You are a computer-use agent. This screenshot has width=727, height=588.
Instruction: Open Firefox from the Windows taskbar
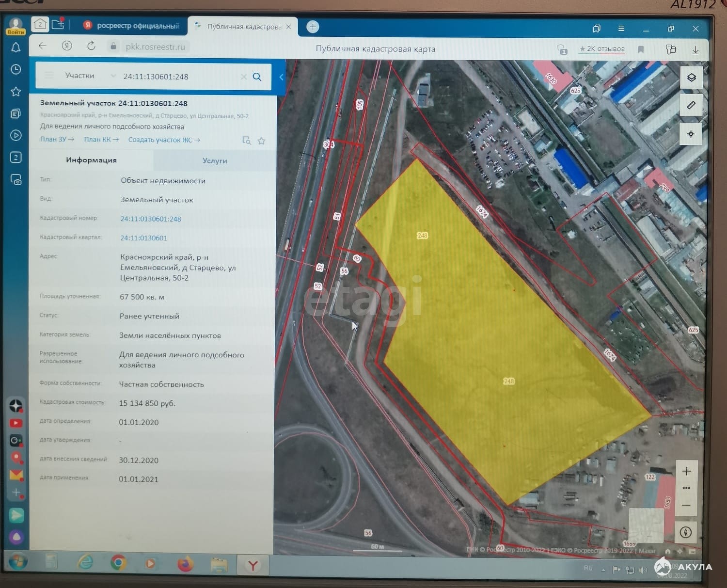tap(185, 564)
